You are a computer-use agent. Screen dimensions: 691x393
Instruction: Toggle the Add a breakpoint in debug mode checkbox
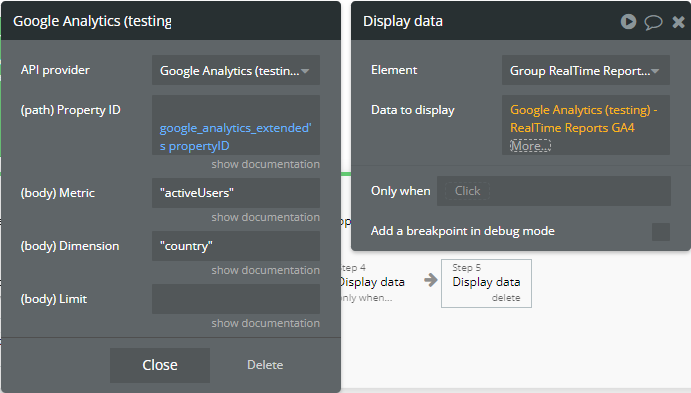[661, 232]
